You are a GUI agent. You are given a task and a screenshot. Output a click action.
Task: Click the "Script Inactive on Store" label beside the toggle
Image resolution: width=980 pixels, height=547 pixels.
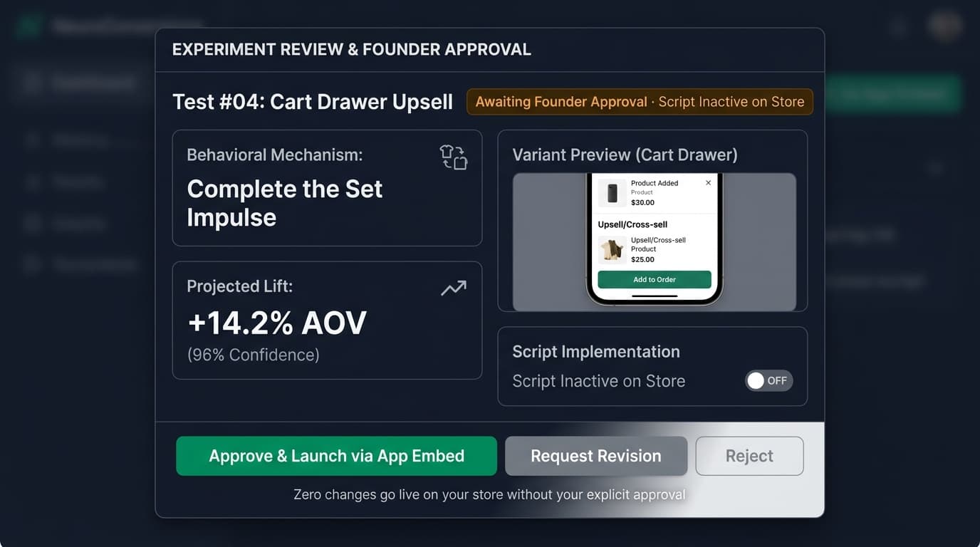click(x=599, y=381)
